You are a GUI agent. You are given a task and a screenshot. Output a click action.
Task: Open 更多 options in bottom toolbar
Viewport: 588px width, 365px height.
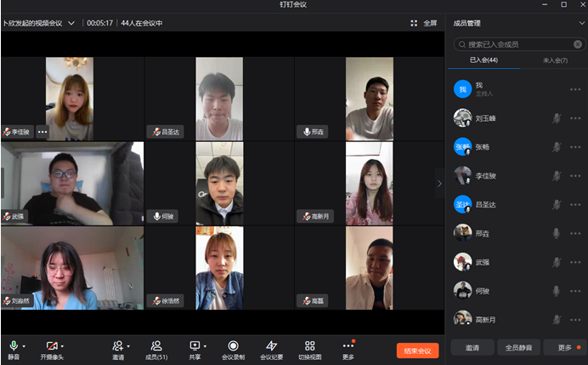(348, 345)
